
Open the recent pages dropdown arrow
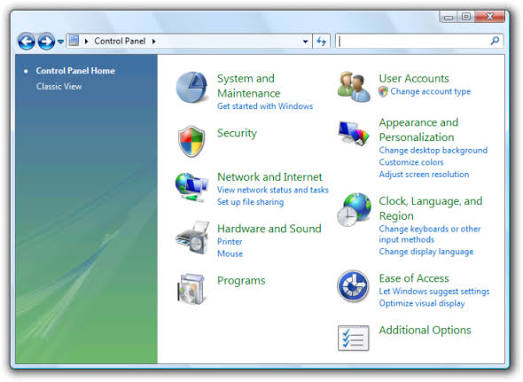click(60, 42)
